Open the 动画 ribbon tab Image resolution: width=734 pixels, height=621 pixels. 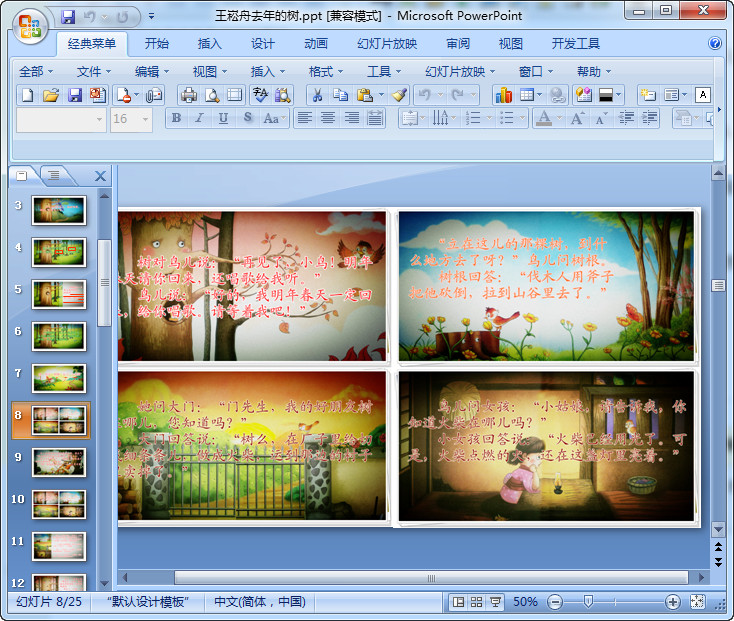[x=316, y=44]
